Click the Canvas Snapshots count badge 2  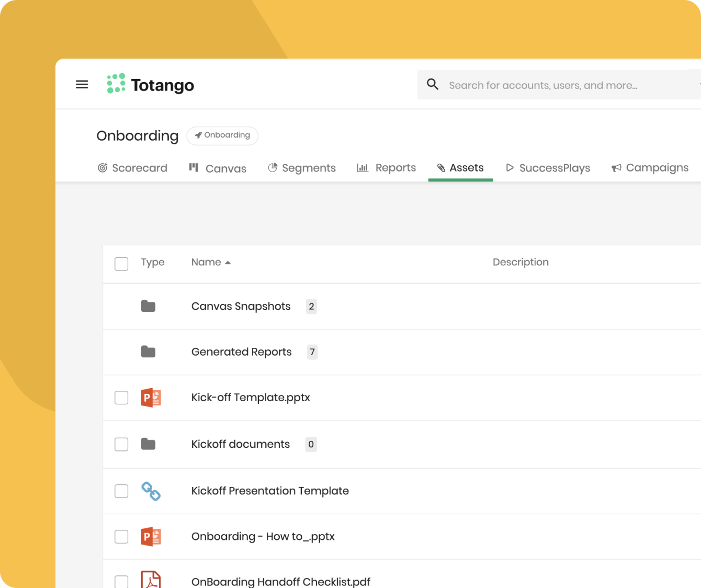(x=311, y=307)
